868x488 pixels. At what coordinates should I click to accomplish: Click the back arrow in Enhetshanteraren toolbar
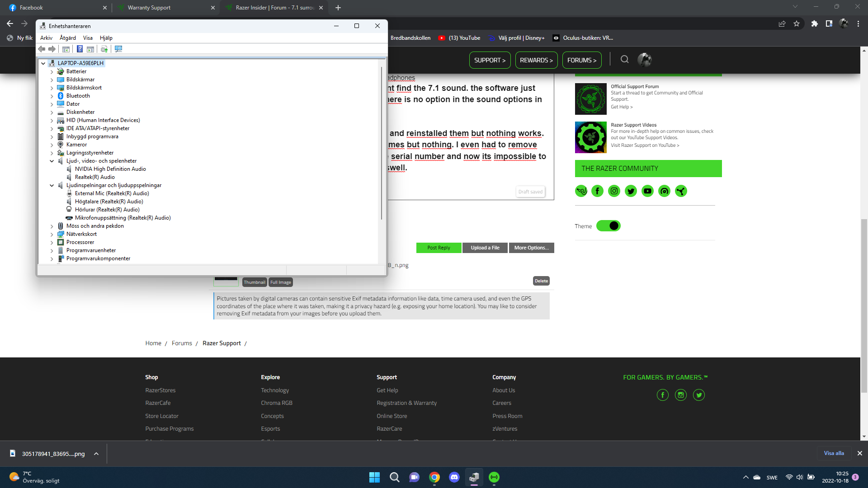(x=42, y=49)
